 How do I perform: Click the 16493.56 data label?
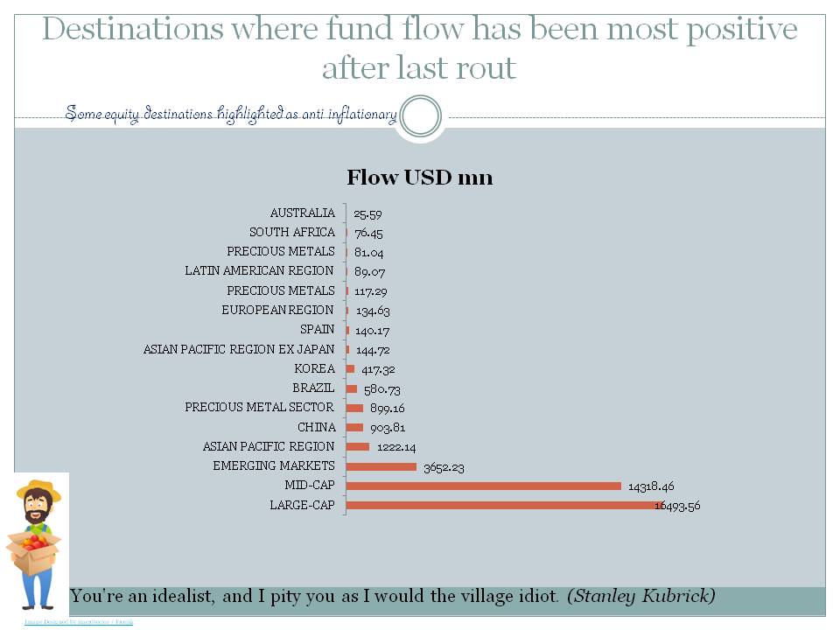677,506
